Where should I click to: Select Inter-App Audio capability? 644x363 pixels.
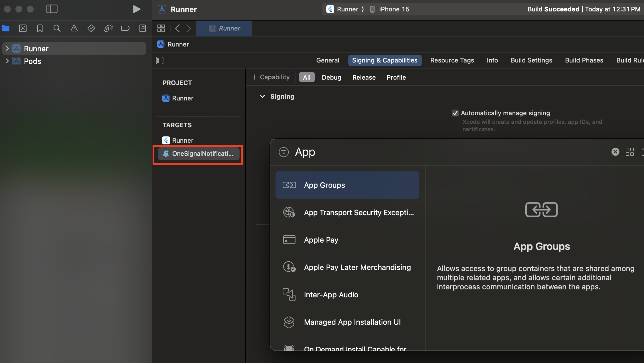347,295
